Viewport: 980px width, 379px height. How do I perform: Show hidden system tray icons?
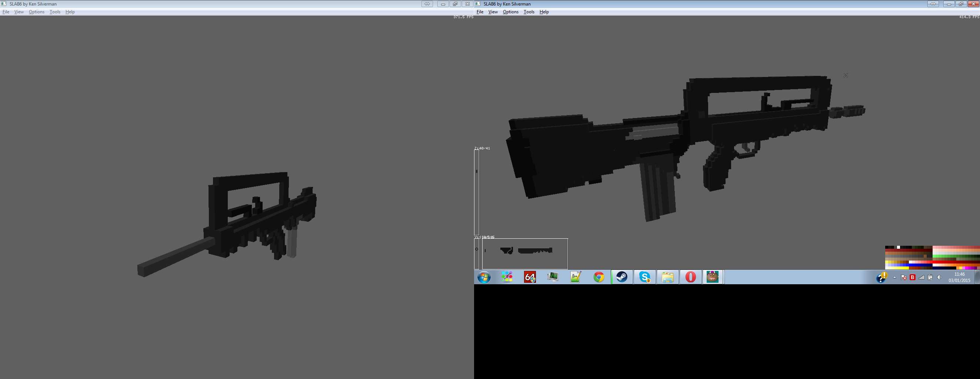tap(894, 278)
